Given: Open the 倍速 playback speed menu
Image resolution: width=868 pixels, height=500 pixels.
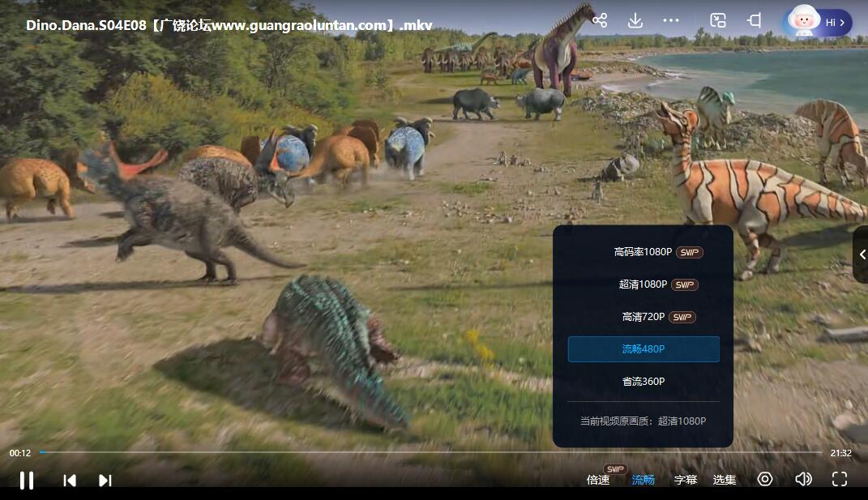Looking at the screenshot, I should click(x=598, y=480).
